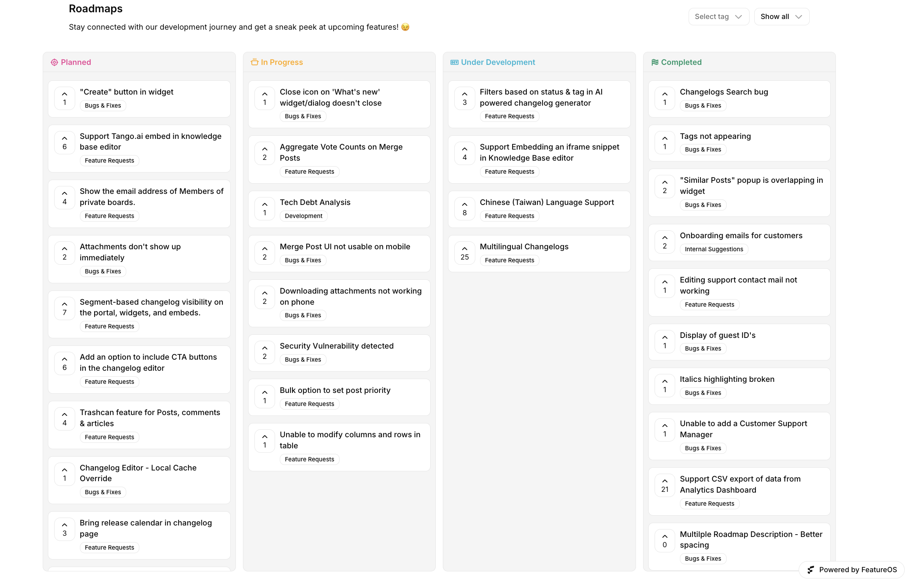The image size is (915, 588).
Task: Expand the chevron on Bulk option to set post priority
Action: 264,392
